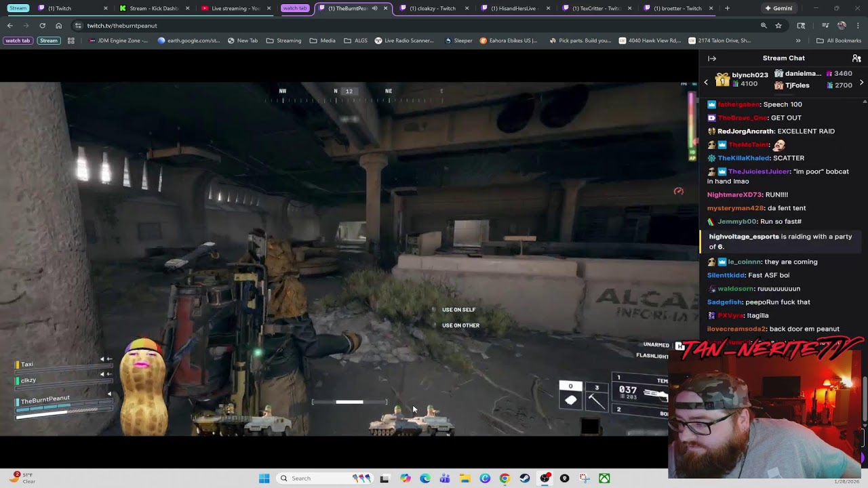Bookmark this page with star icon
868x488 pixels.
[778, 26]
